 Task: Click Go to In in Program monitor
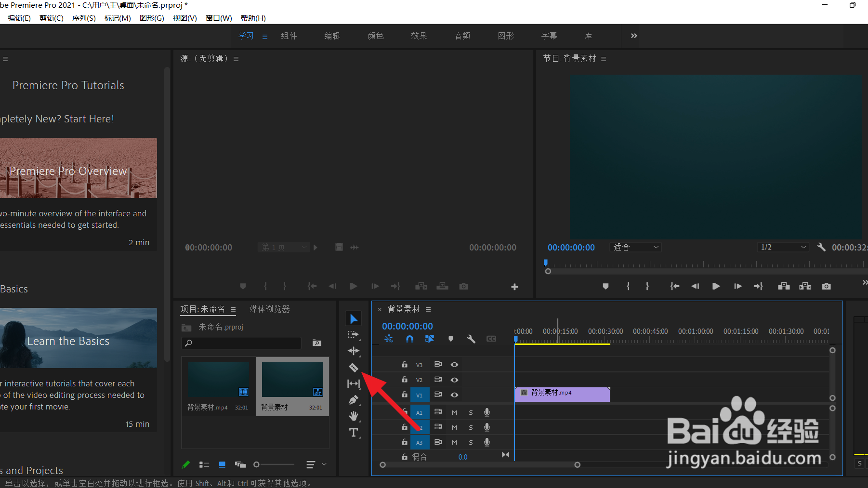click(x=675, y=286)
